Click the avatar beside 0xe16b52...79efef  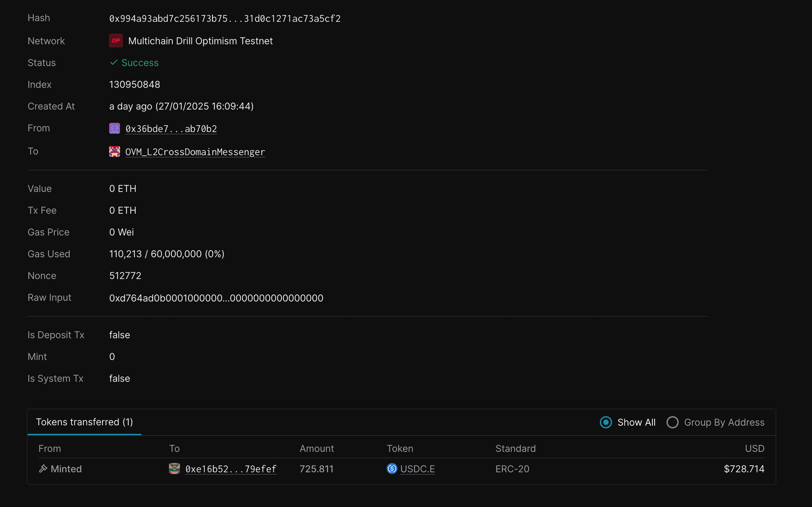pos(174,469)
